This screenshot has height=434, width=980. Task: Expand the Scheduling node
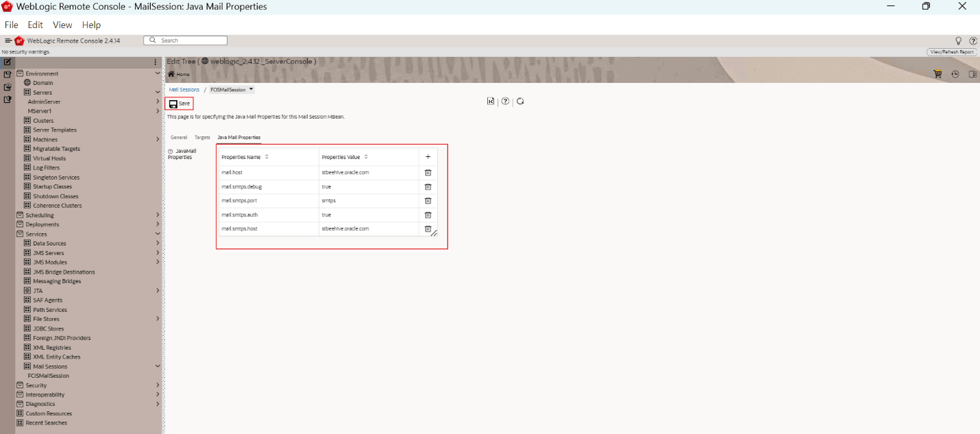pos(158,215)
